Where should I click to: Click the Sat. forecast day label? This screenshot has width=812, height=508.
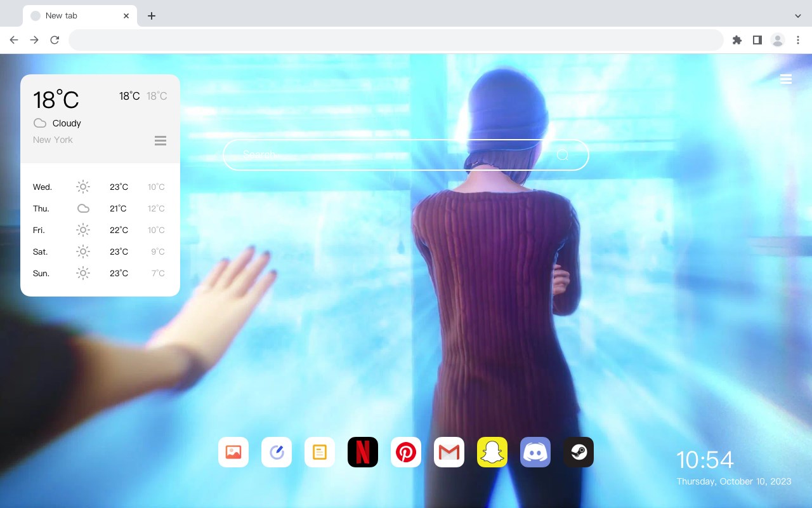pos(41,251)
